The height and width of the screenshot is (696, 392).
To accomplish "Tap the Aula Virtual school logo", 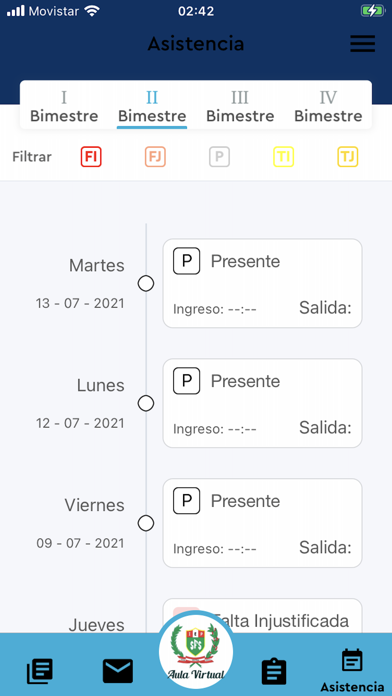I will (x=196, y=650).
